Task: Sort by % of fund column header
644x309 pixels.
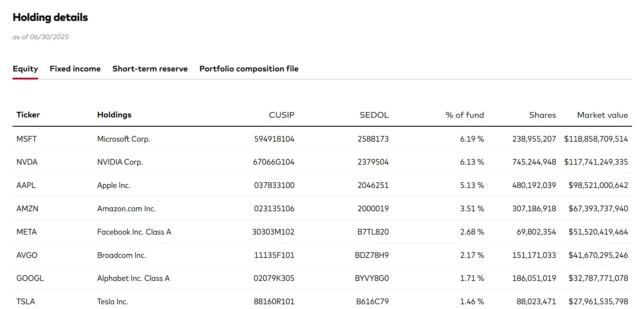Action: 464,115
